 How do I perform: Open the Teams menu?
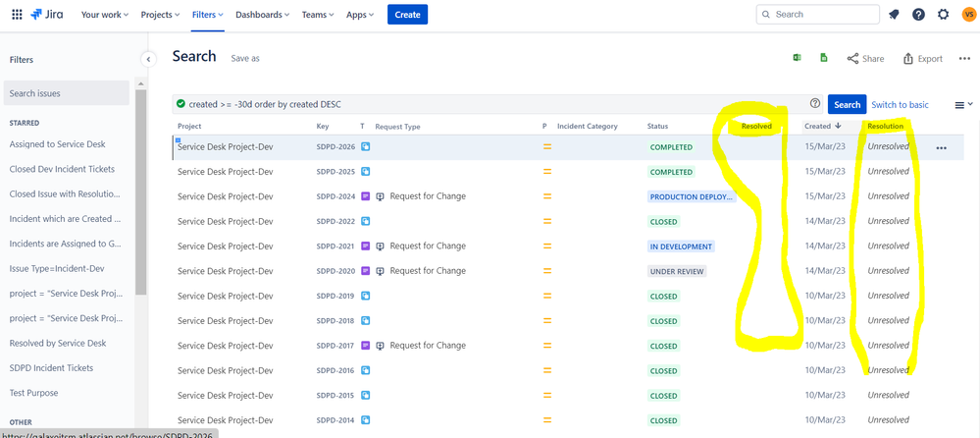pos(317,15)
